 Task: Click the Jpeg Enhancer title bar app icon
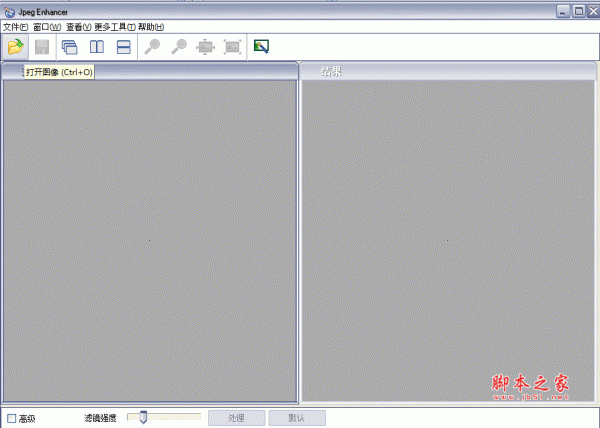tap(9, 12)
